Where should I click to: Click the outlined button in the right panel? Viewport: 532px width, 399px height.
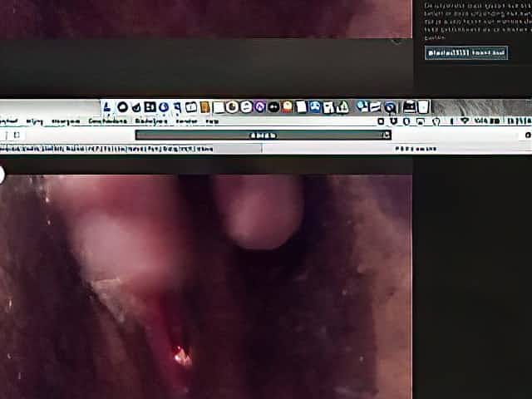pyautogui.click(x=466, y=52)
